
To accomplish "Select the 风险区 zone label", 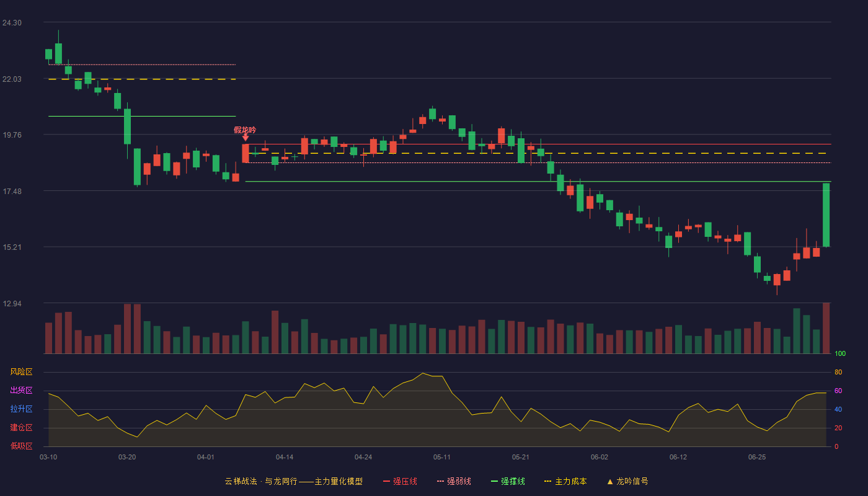I will (21, 372).
